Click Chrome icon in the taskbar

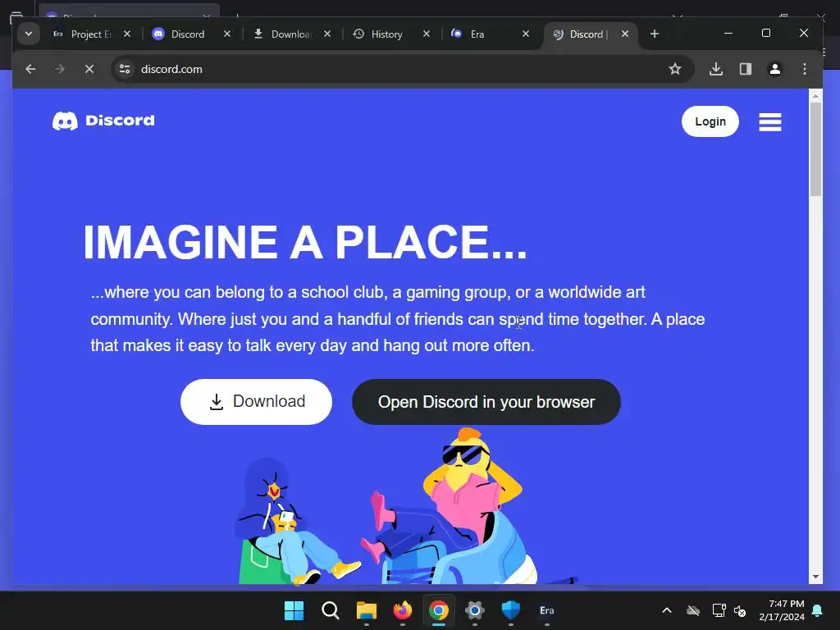pyautogui.click(x=438, y=610)
